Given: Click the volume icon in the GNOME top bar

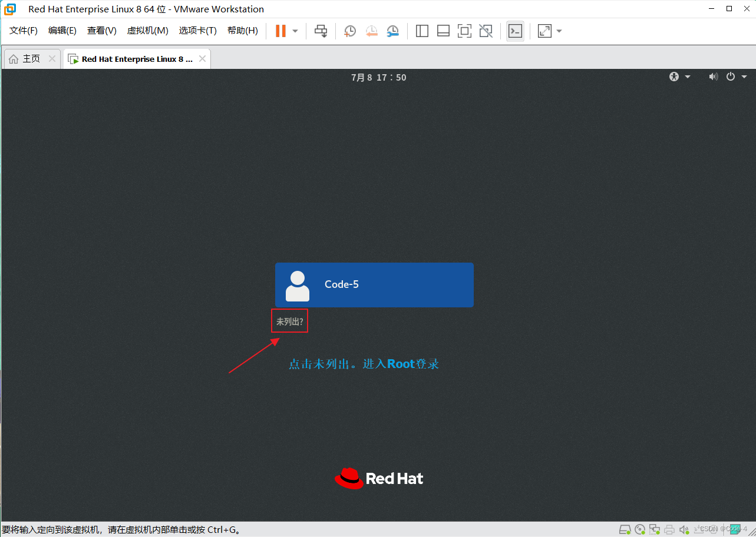Looking at the screenshot, I should [x=714, y=77].
